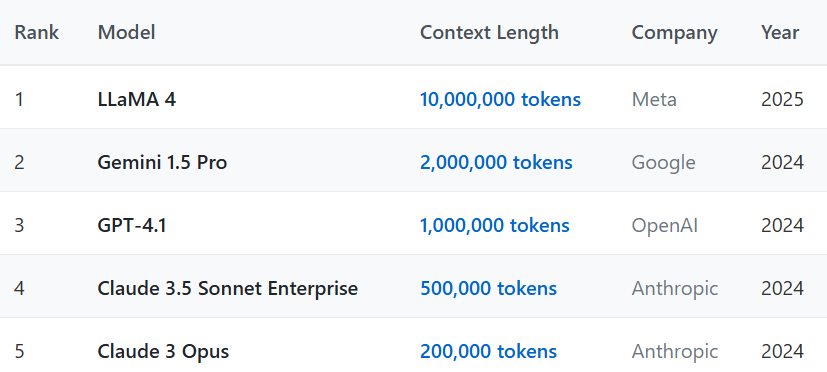Viewport: 827px width, 372px height.
Task: Select Claude 3.5 Sonnet Enterprise model name
Action: 227,289
